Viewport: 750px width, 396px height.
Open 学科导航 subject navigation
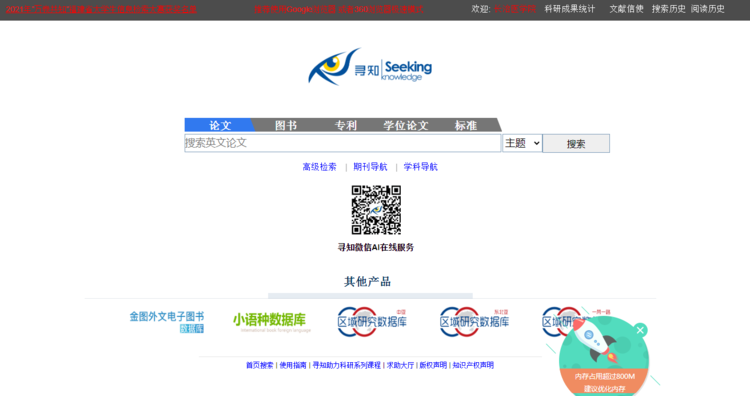(x=420, y=167)
